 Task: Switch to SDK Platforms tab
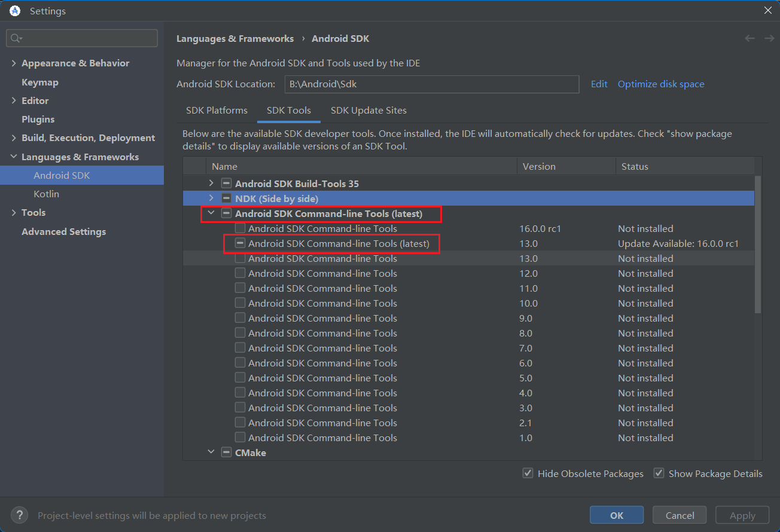(217, 111)
